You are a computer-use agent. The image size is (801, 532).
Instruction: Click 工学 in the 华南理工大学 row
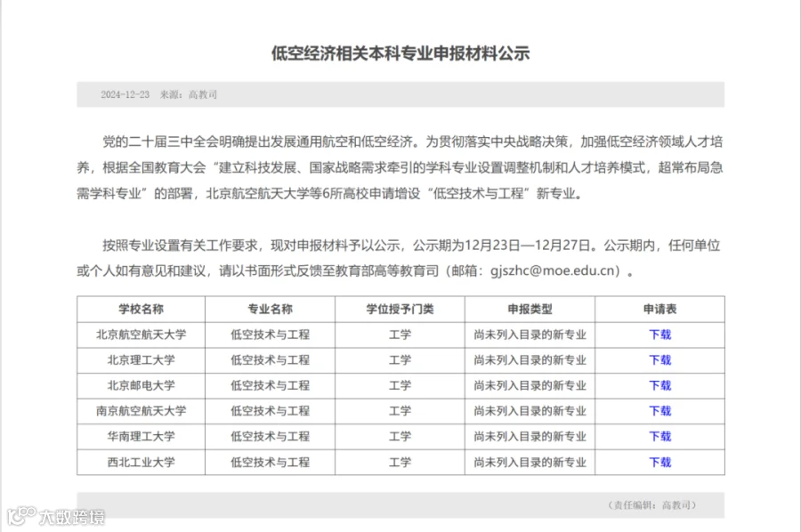400,437
